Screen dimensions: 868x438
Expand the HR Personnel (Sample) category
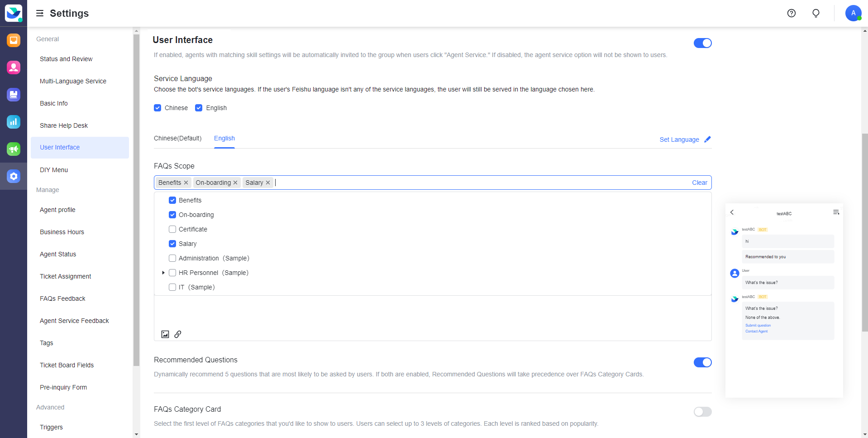[x=163, y=273]
